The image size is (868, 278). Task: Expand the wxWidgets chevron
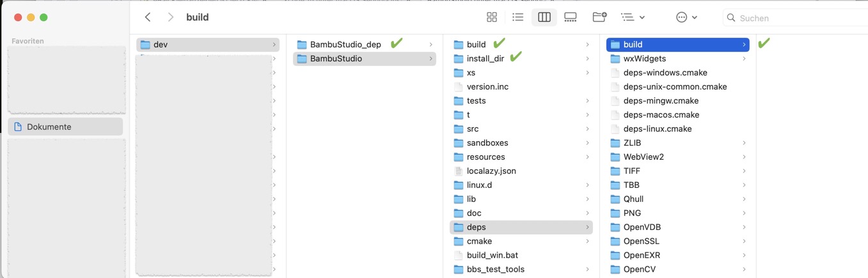pos(745,59)
